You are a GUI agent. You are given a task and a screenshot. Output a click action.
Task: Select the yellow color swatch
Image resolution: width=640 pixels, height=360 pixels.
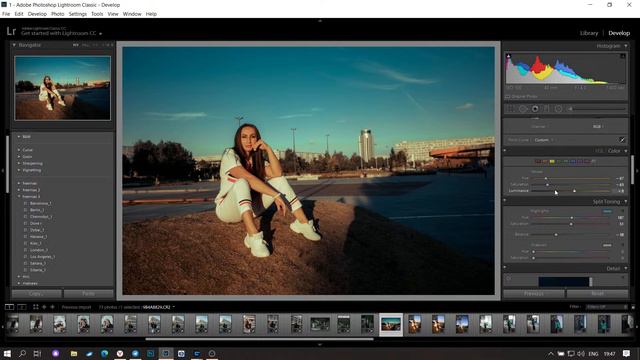(x=552, y=162)
